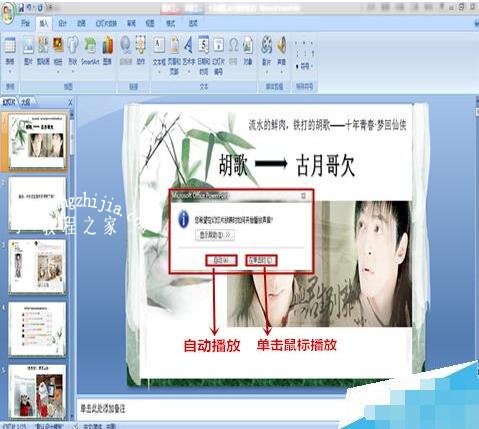Click the slide title 胡歌 古月哥欠

click(287, 165)
